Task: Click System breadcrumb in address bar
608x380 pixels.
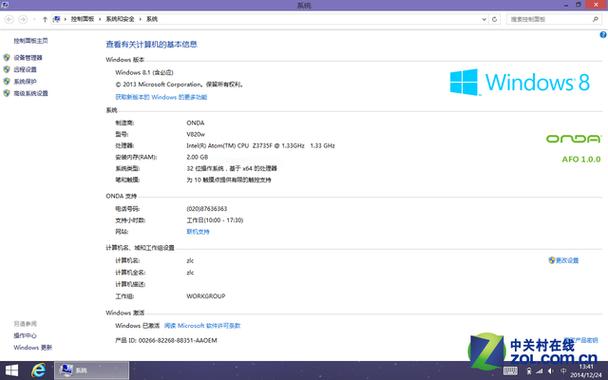Action: 152,19
